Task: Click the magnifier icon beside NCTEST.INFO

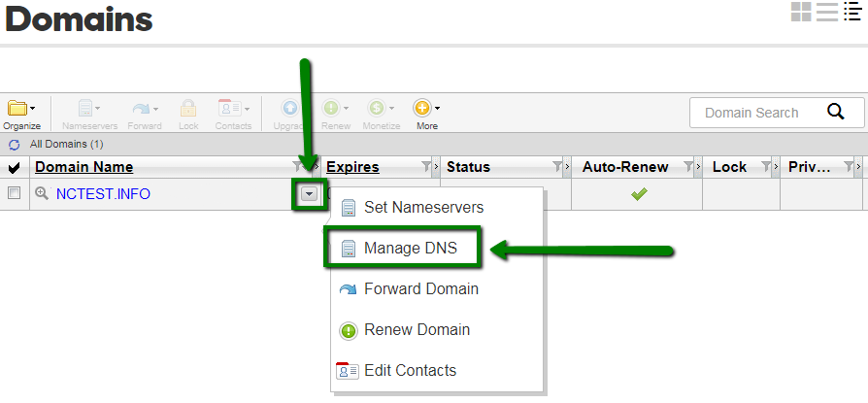Action: point(42,193)
